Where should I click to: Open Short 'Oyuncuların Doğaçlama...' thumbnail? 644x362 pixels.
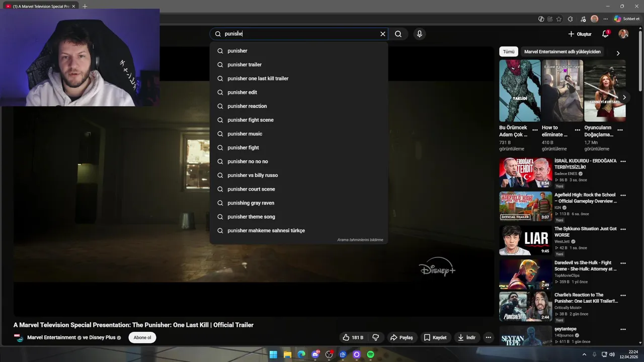605,90
